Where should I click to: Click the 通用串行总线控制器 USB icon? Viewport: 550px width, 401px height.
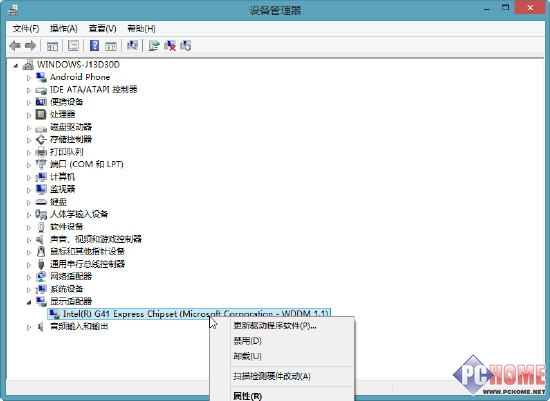coord(41,264)
